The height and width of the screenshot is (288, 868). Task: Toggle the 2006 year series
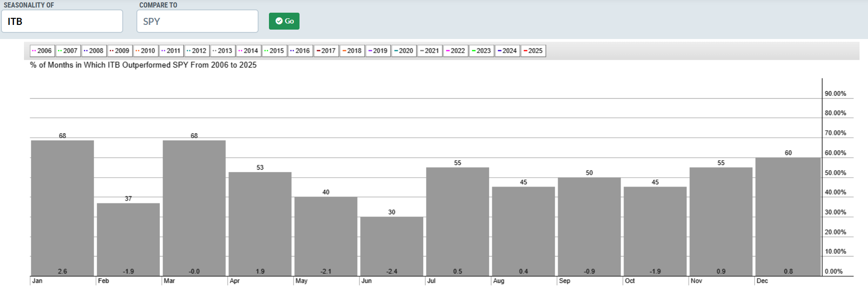pos(42,51)
